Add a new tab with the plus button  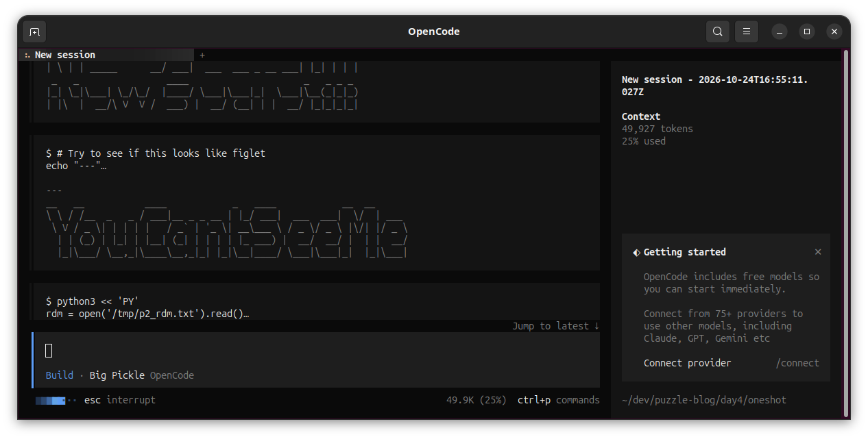click(x=202, y=55)
